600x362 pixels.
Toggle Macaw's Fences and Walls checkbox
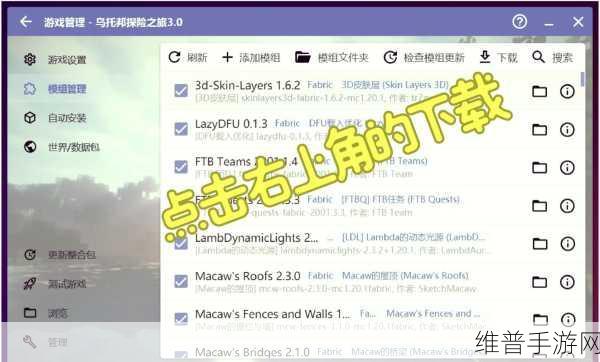[181, 319]
